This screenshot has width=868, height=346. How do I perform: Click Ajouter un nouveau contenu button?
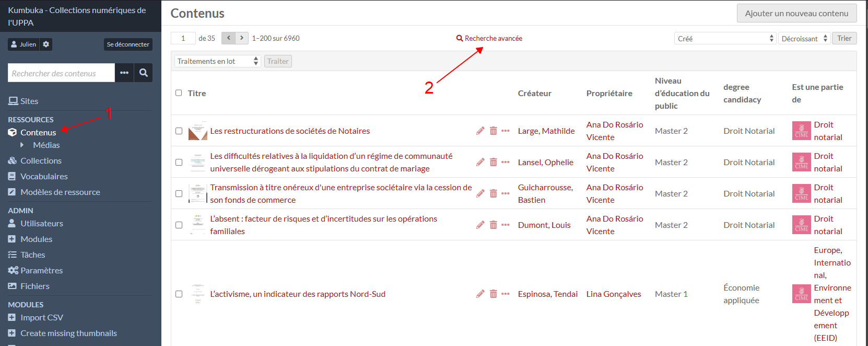pos(796,14)
